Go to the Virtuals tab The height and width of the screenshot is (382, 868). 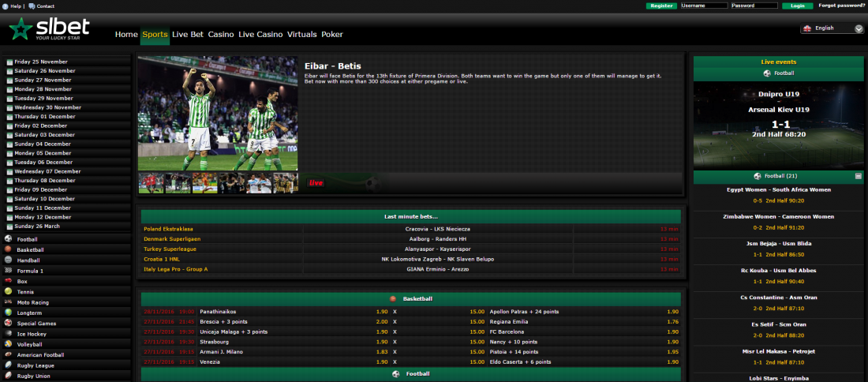coord(302,34)
